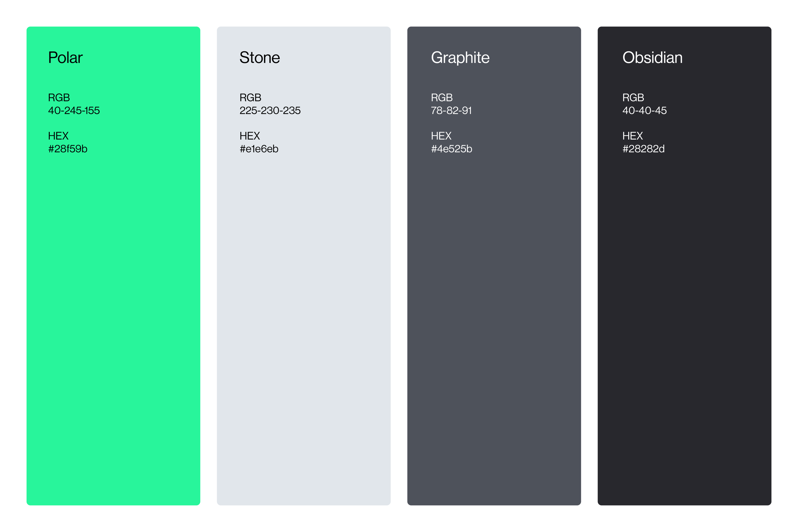The image size is (798, 532).
Task: Click the Graphite title text
Action: tap(460, 58)
